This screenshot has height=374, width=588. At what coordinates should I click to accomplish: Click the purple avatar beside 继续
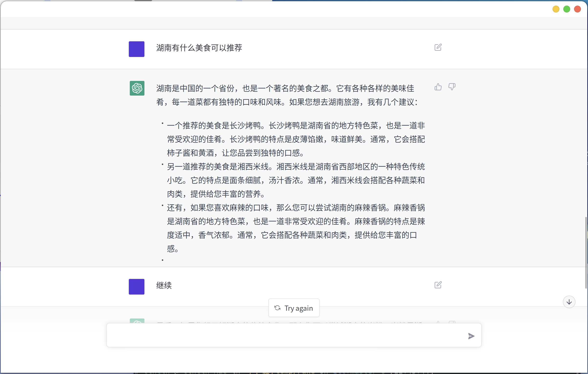136,286
